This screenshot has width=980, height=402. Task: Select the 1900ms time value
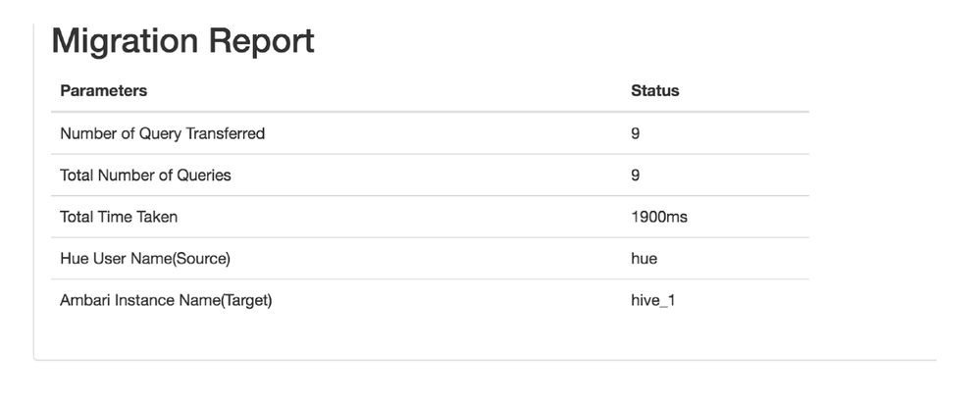[x=659, y=217]
